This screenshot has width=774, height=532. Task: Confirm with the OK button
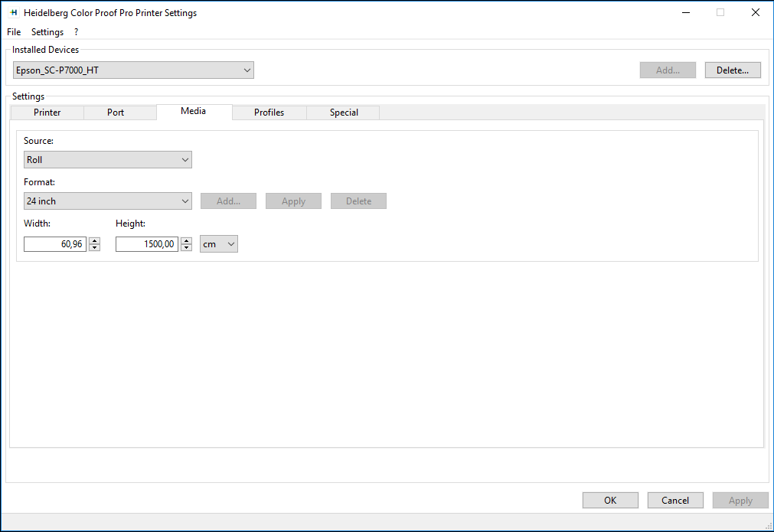[x=610, y=501]
